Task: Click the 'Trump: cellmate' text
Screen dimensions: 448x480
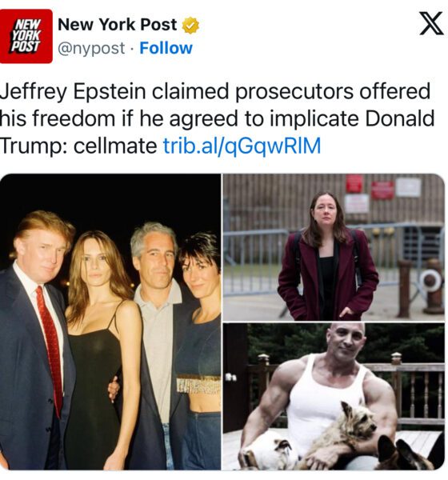Action: coord(78,146)
